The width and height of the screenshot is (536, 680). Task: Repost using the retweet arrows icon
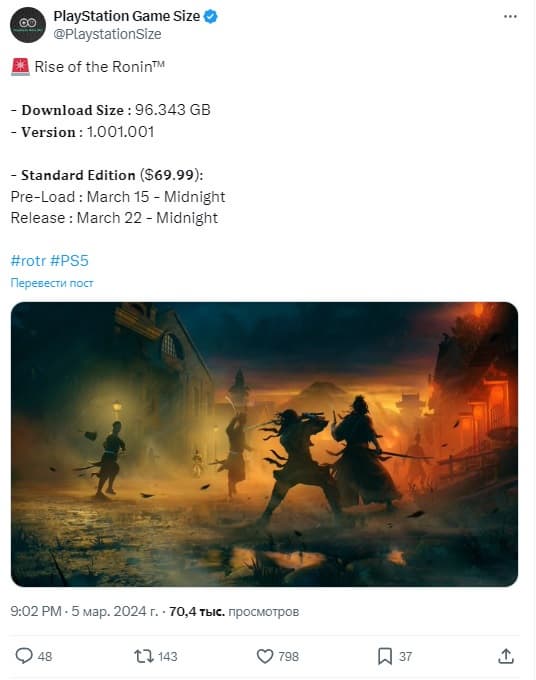[143, 656]
